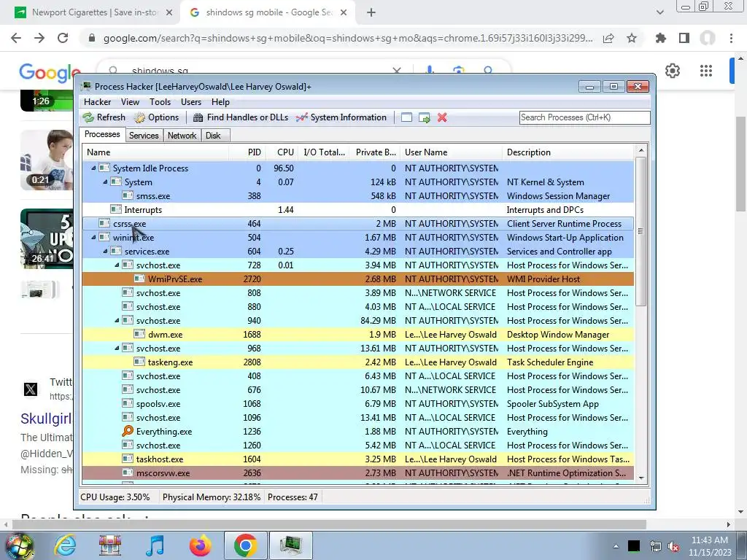Click the find window toolbar icon

[x=406, y=117]
